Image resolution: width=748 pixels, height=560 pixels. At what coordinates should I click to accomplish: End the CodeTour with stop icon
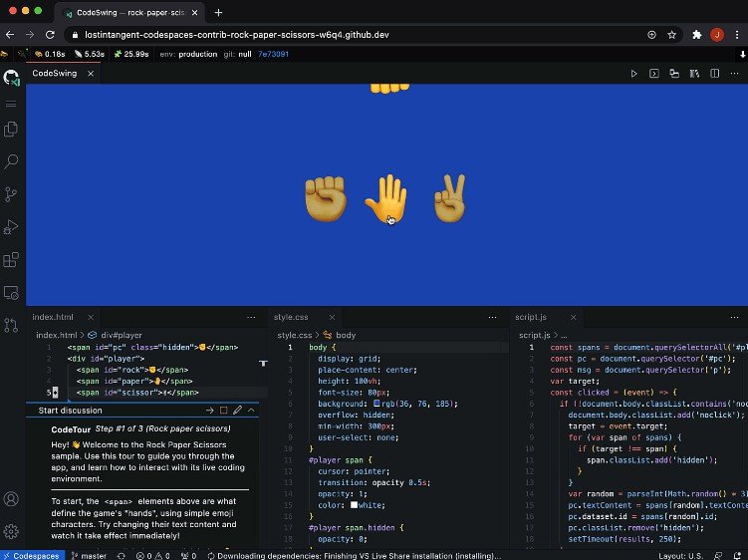pyautogui.click(x=223, y=411)
